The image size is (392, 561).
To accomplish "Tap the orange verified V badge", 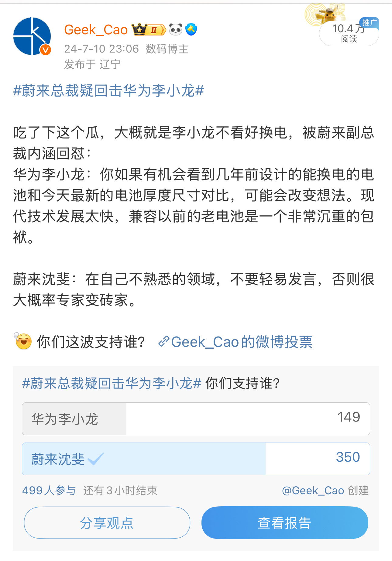I will point(46,50).
